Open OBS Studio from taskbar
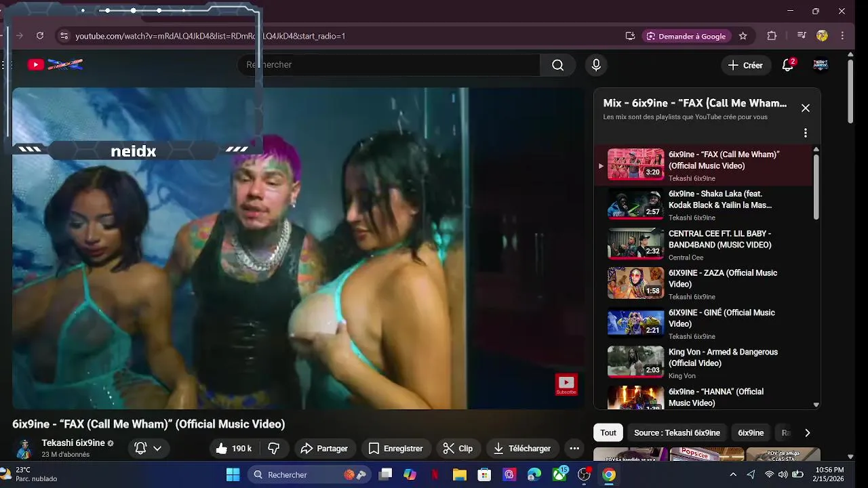 coord(584,474)
